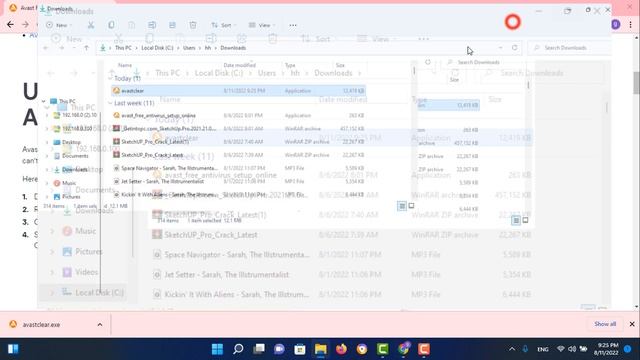Click the Cut scissors icon

(x=91, y=25)
